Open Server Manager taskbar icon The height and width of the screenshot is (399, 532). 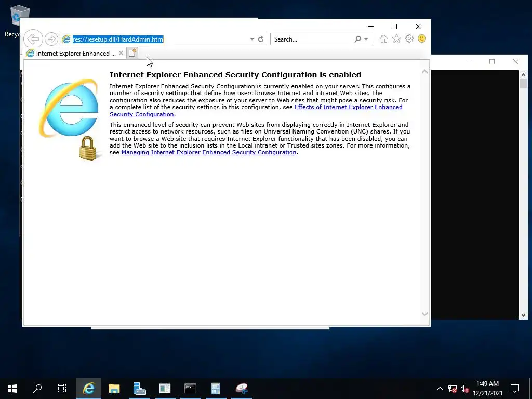[x=139, y=389]
